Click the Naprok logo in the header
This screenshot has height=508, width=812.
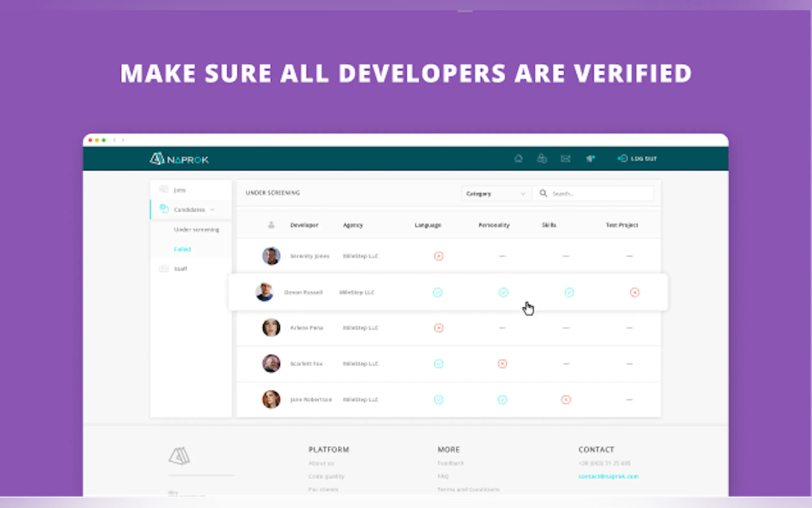coord(179,159)
